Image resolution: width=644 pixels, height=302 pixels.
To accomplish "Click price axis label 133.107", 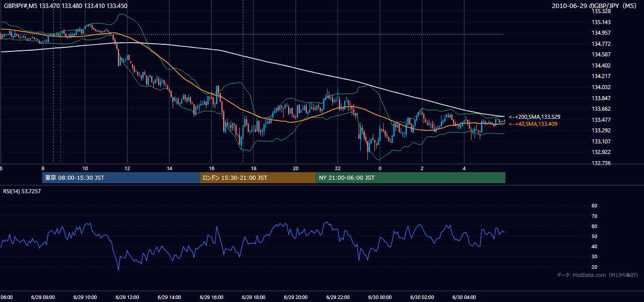I will [x=602, y=141].
